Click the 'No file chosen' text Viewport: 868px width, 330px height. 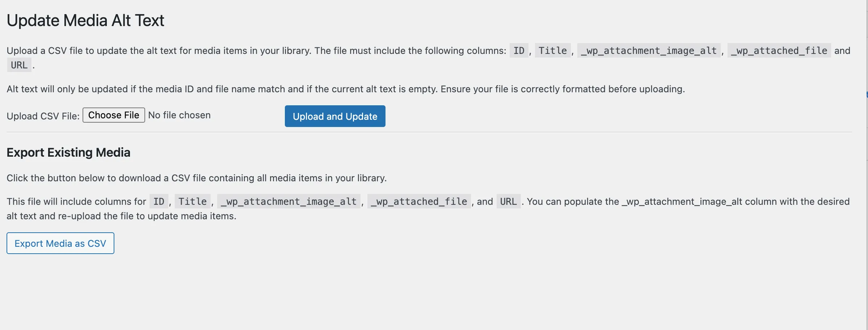click(179, 115)
